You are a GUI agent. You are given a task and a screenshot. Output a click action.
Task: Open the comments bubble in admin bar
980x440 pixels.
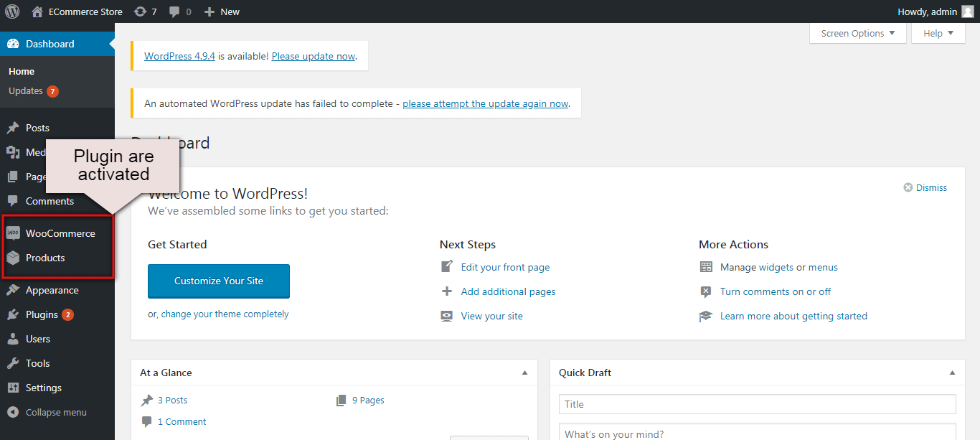click(174, 11)
